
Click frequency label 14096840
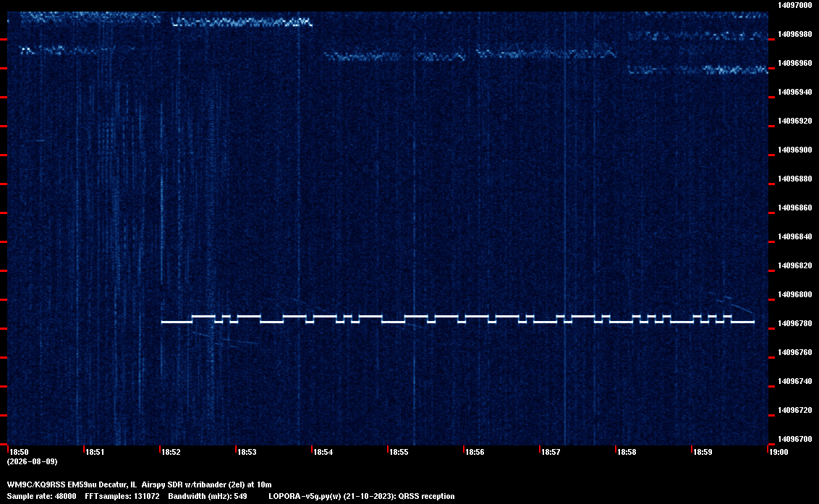pos(795,236)
